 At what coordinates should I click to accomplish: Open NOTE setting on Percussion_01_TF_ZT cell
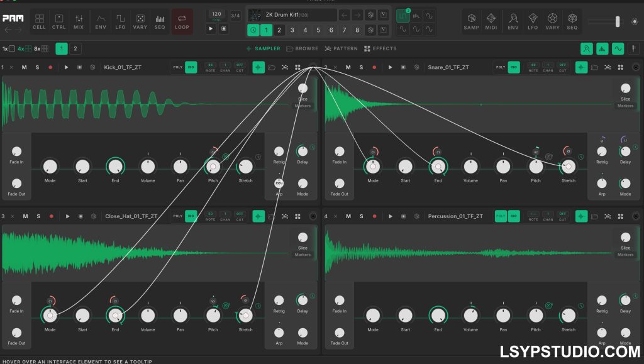533,216
